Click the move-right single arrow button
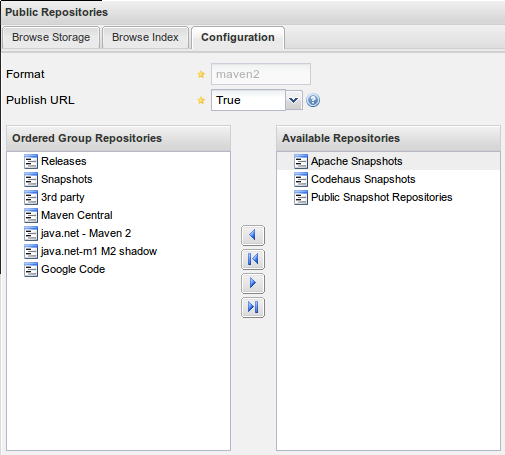This screenshot has height=455, width=505. tap(253, 283)
